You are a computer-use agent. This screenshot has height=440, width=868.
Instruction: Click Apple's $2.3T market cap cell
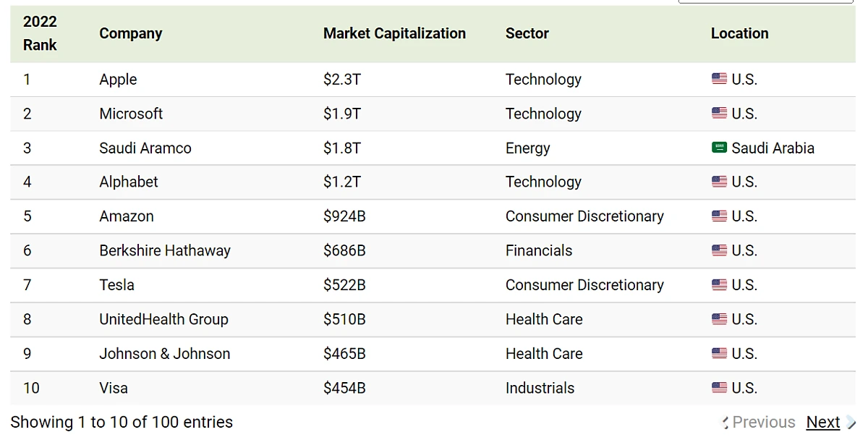tap(342, 80)
